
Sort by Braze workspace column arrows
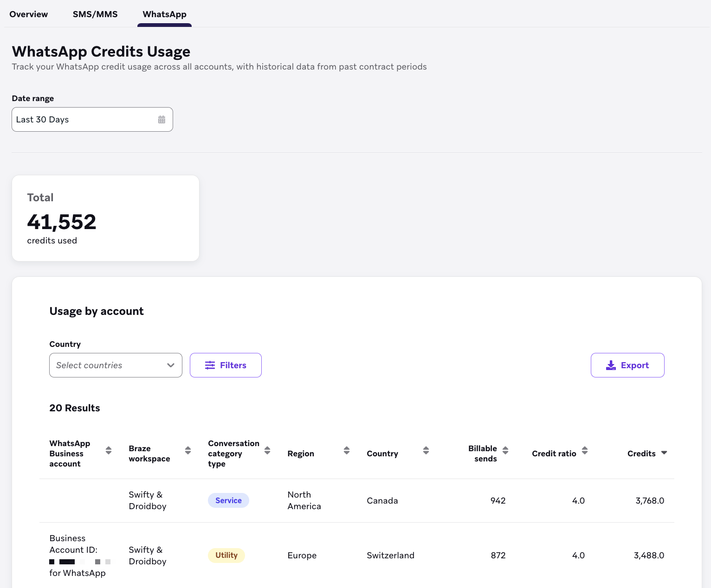(x=188, y=450)
